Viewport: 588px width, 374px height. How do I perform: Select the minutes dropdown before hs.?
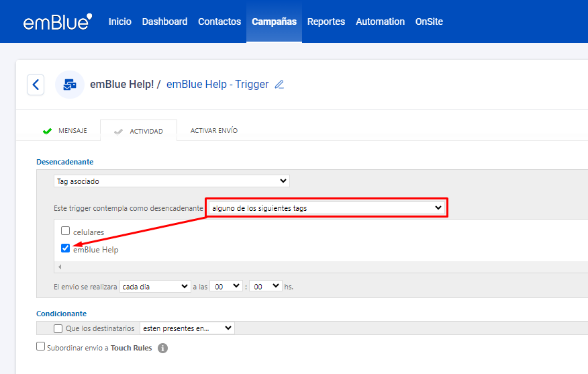coord(266,287)
